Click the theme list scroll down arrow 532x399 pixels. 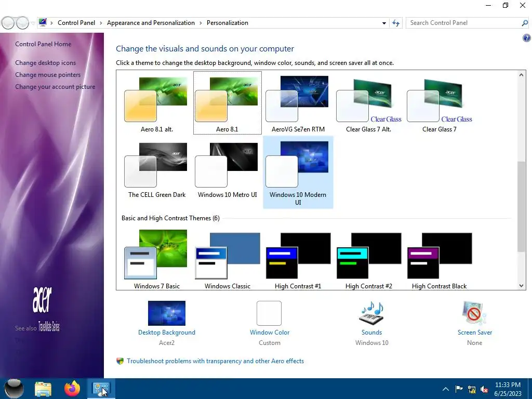click(521, 286)
